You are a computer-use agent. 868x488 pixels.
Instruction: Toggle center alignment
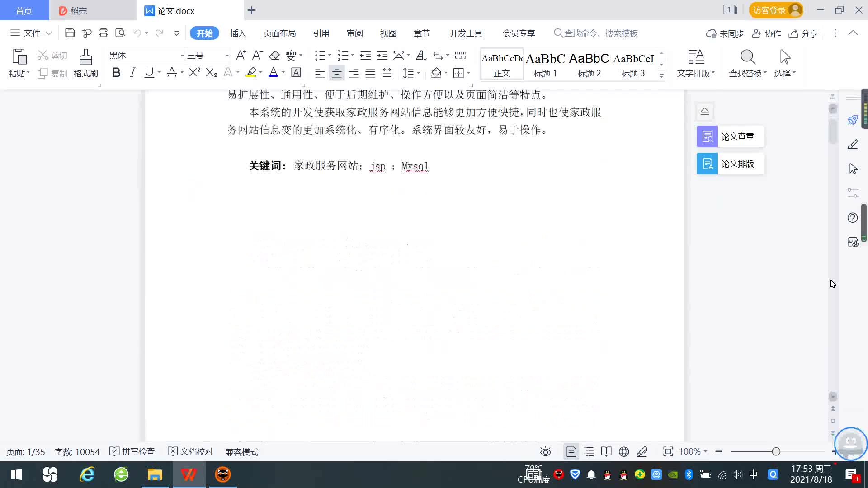pyautogui.click(x=336, y=73)
